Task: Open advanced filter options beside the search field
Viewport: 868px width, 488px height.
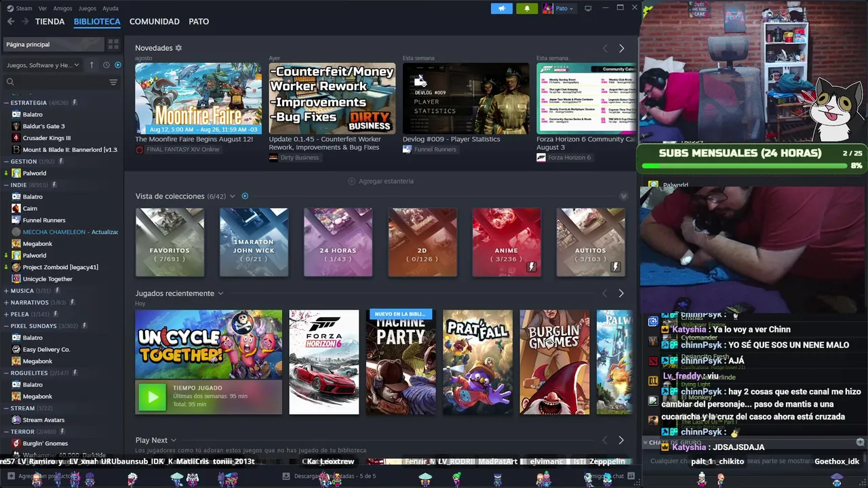Action: 113,82
